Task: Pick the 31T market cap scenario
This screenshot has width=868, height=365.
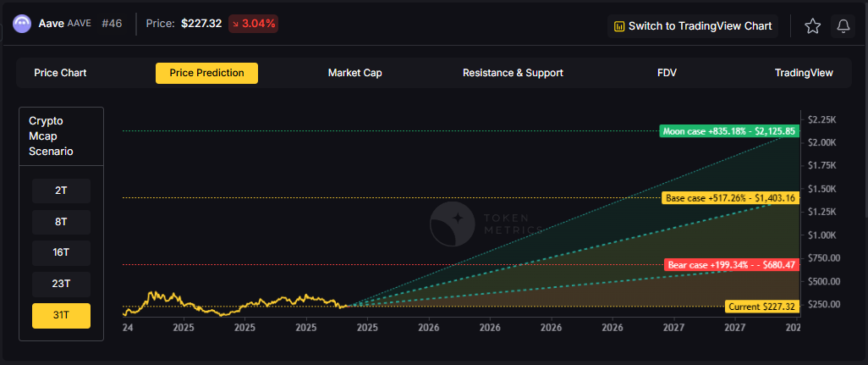Action: tap(61, 316)
